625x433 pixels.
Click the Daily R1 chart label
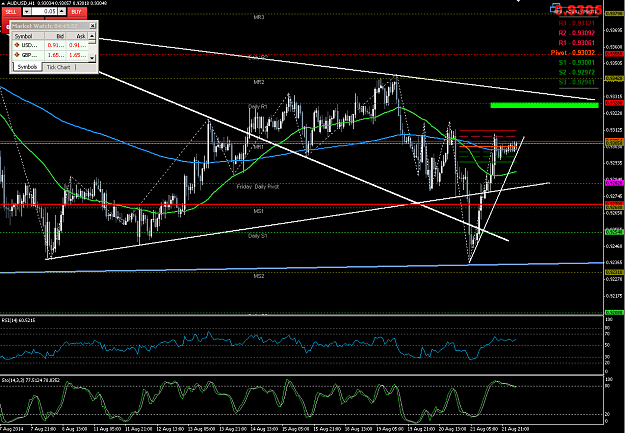click(x=257, y=106)
